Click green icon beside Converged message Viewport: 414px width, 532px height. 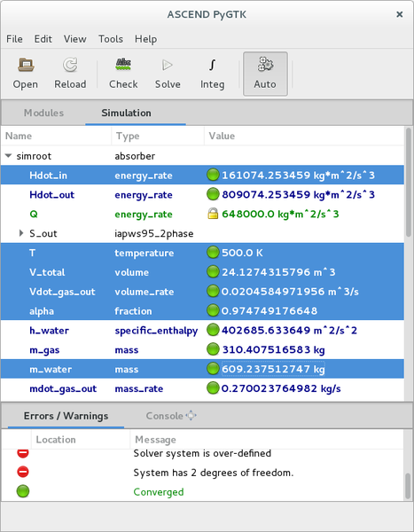coord(23,491)
